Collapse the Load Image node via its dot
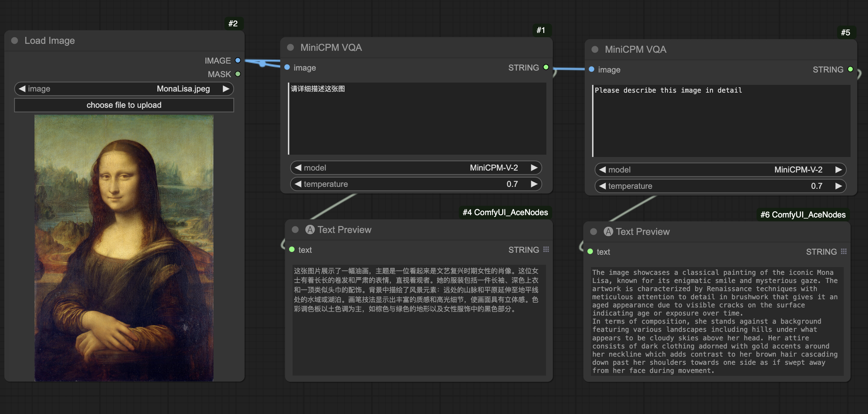This screenshot has width=868, height=414. pos(15,41)
